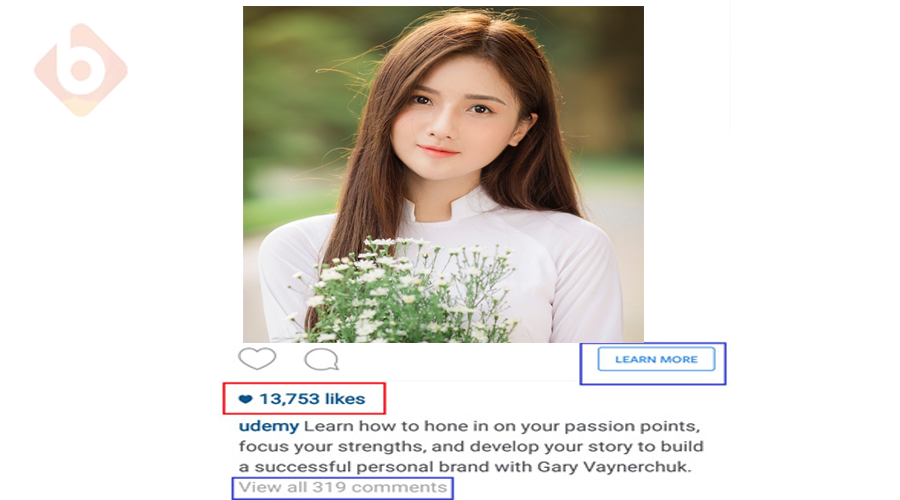The image size is (900, 500).
Task: Like the post with the heart outline icon
Action: 257,359
